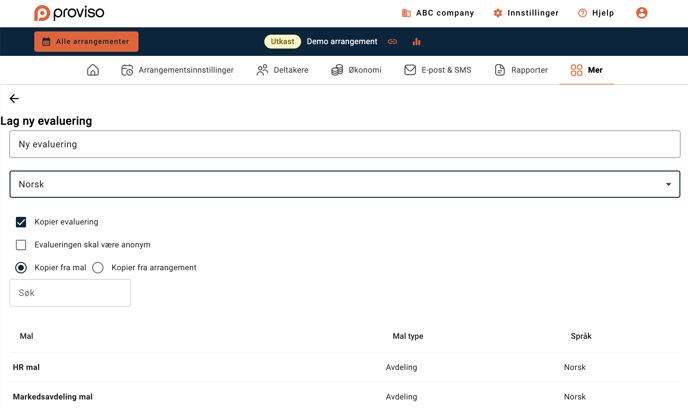Go back with the left arrow
This screenshot has height=409, width=688.
point(14,99)
